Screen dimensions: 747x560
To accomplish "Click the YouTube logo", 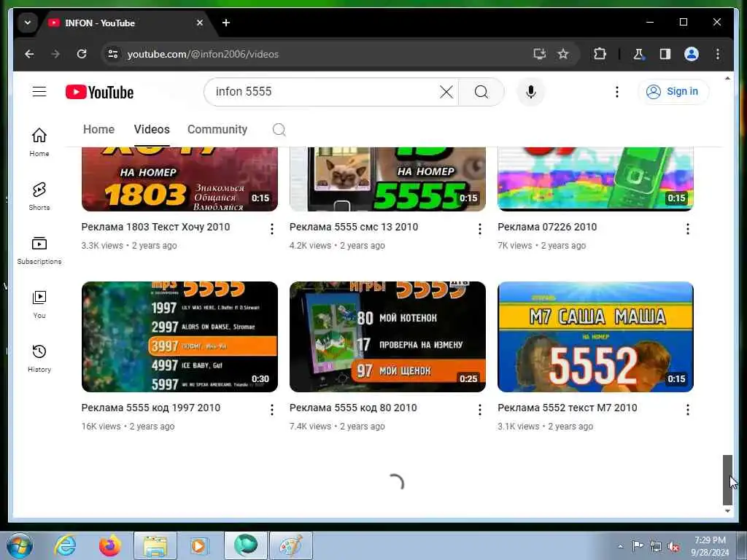I will (x=99, y=92).
